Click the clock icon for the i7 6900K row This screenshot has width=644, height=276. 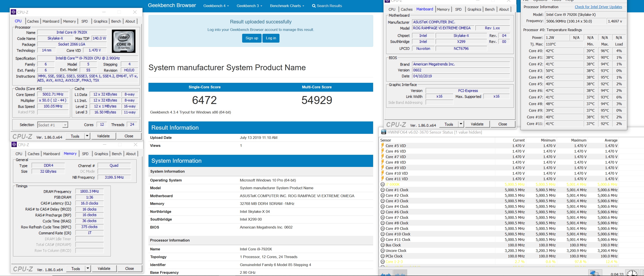coord(382,184)
